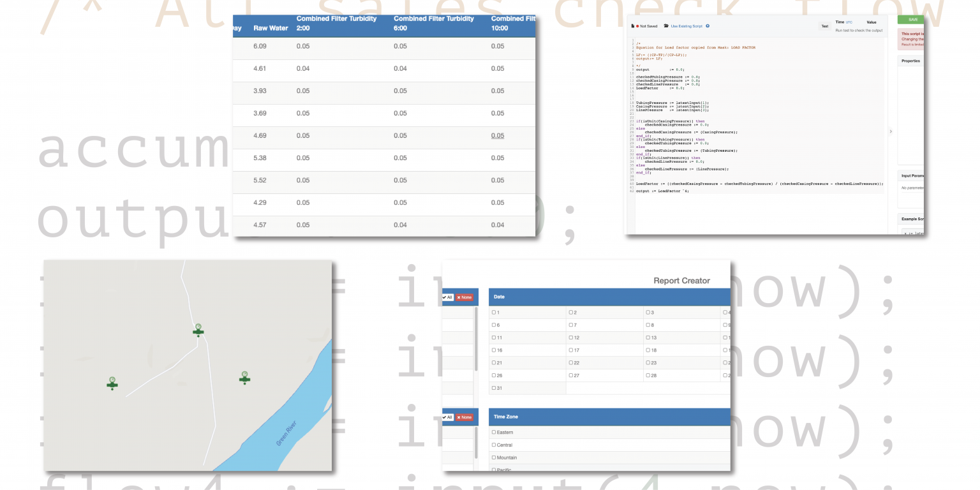Viewport: 980px width, 490px height.
Task: Click the green SAVE button
Action: tap(911, 20)
